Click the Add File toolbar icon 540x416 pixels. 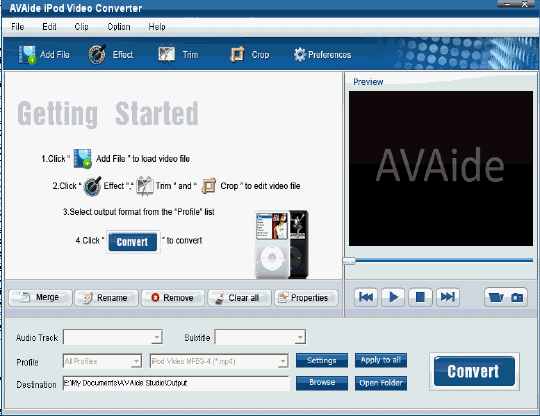[27, 54]
